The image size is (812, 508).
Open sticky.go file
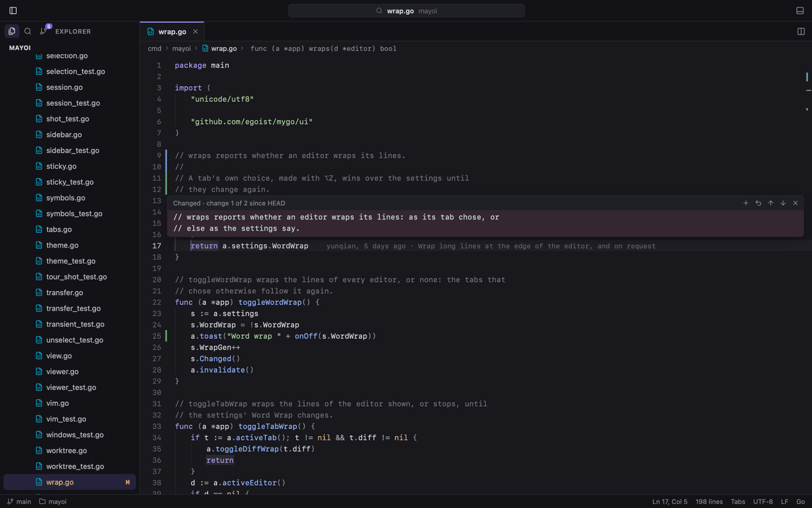tap(70, 166)
